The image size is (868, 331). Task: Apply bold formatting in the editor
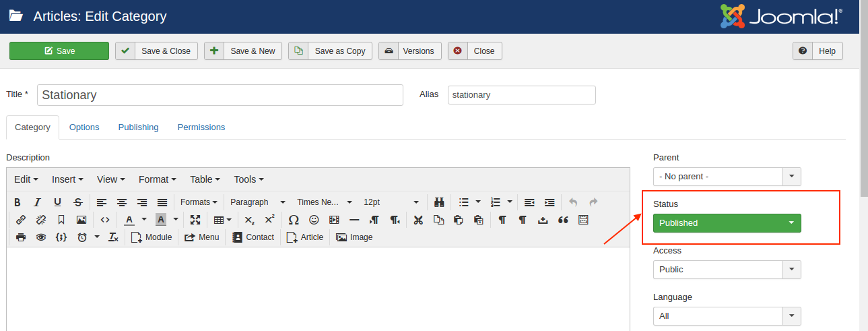pos(18,202)
